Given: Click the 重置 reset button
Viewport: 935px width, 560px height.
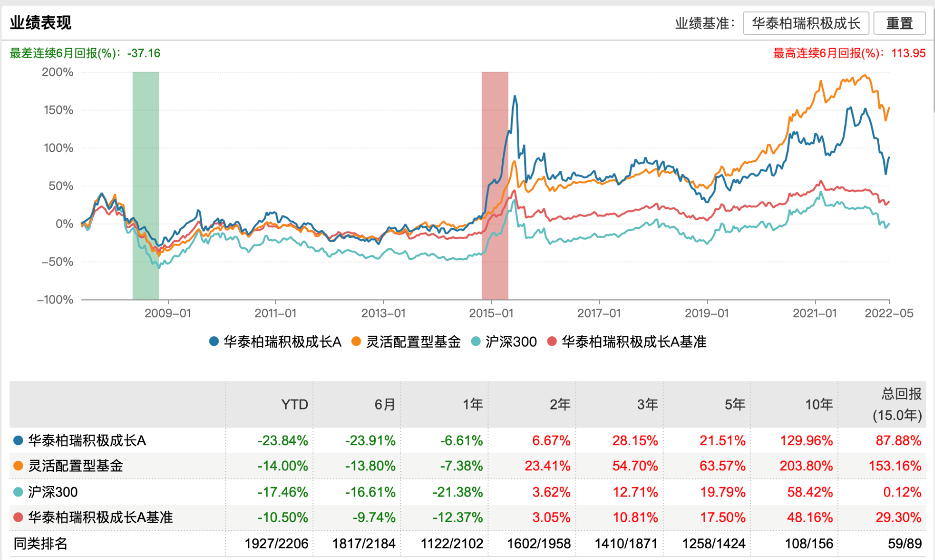Looking at the screenshot, I should pyautogui.click(x=899, y=24).
